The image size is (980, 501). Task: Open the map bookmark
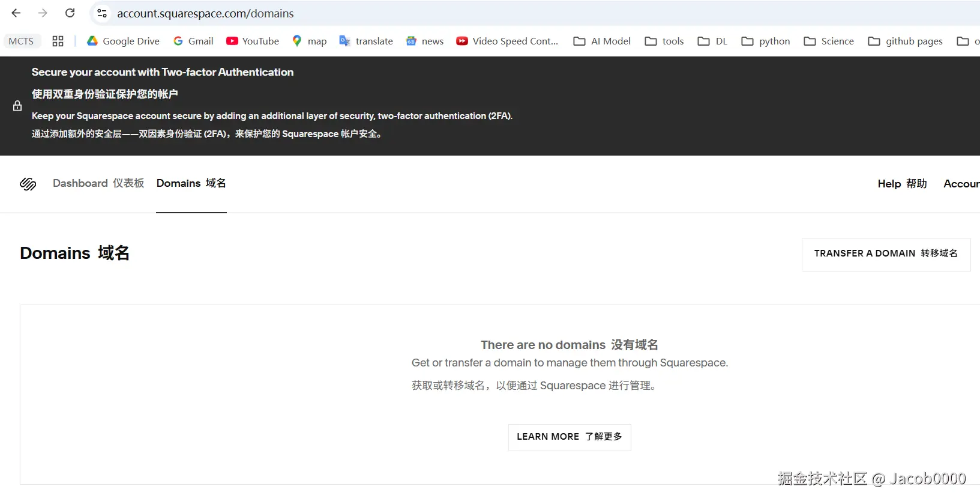click(x=309, y=41)
